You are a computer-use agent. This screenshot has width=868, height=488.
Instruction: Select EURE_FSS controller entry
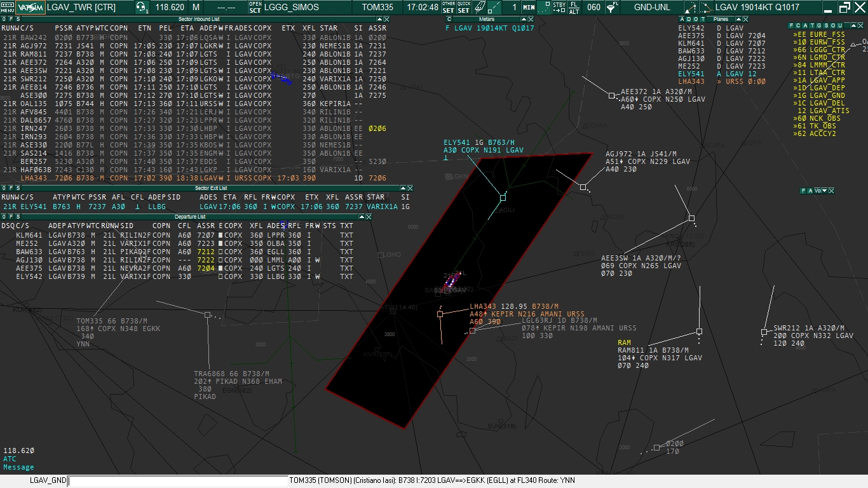[x=820, y=34]
